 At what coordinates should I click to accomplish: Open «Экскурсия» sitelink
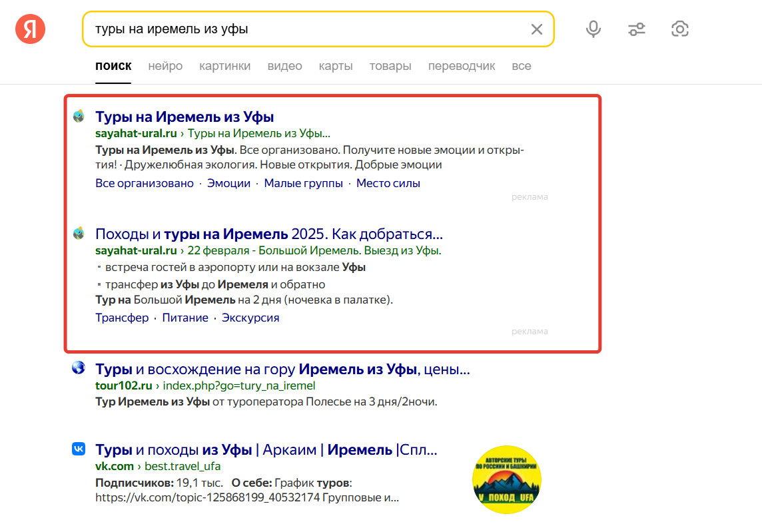[x=250, y=318]
